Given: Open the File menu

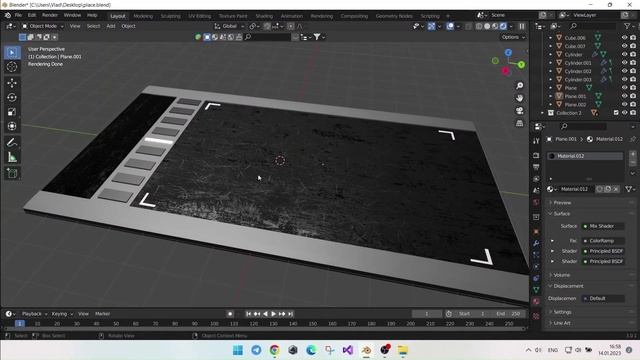Looking at the screenshot, I should [x=18, y=15].
